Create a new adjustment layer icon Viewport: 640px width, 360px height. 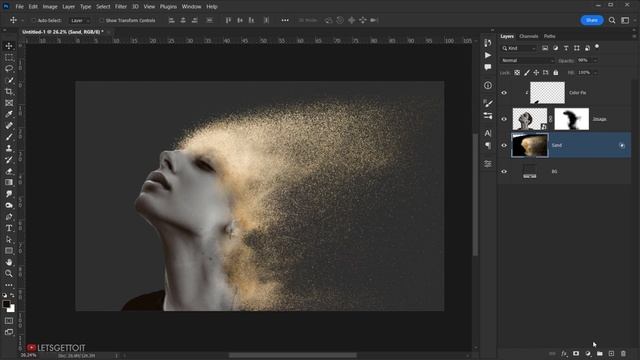[587, 353]
